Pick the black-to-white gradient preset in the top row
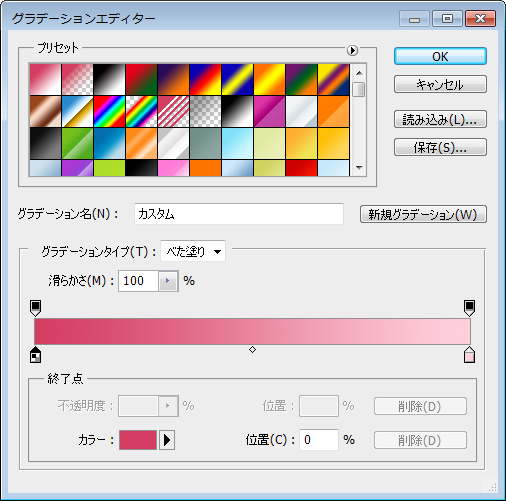Screen dimensions: 506x501 [109, 79]
